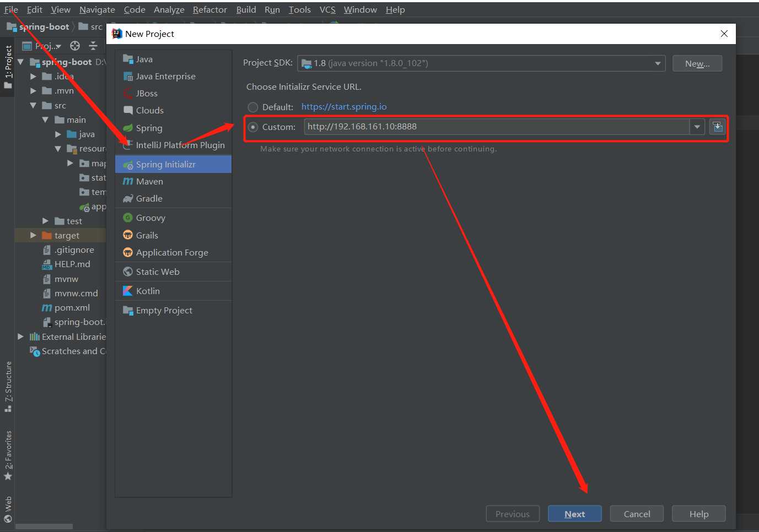
Task: Select Java project type icon
Action: [128, 59]
